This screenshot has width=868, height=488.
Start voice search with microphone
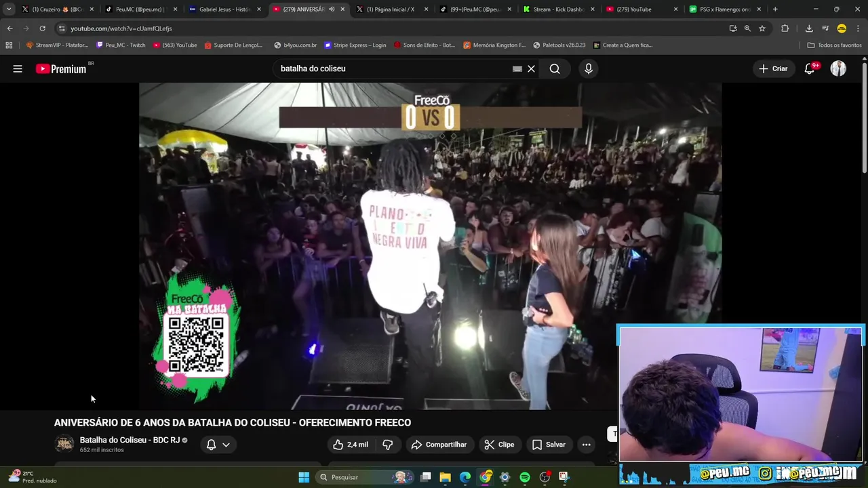(x=589, y=68)
